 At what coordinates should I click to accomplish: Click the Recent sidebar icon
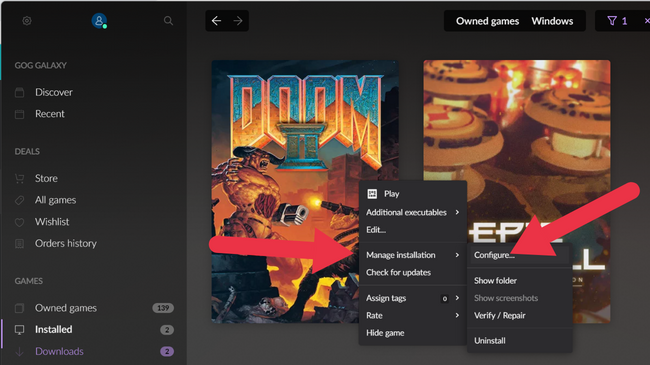click(19, 114)
